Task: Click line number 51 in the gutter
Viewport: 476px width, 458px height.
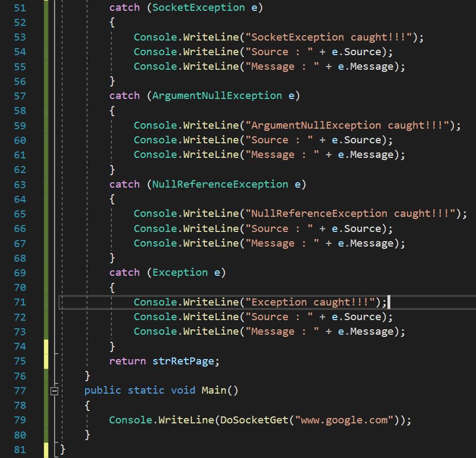Action: [19, 8]
